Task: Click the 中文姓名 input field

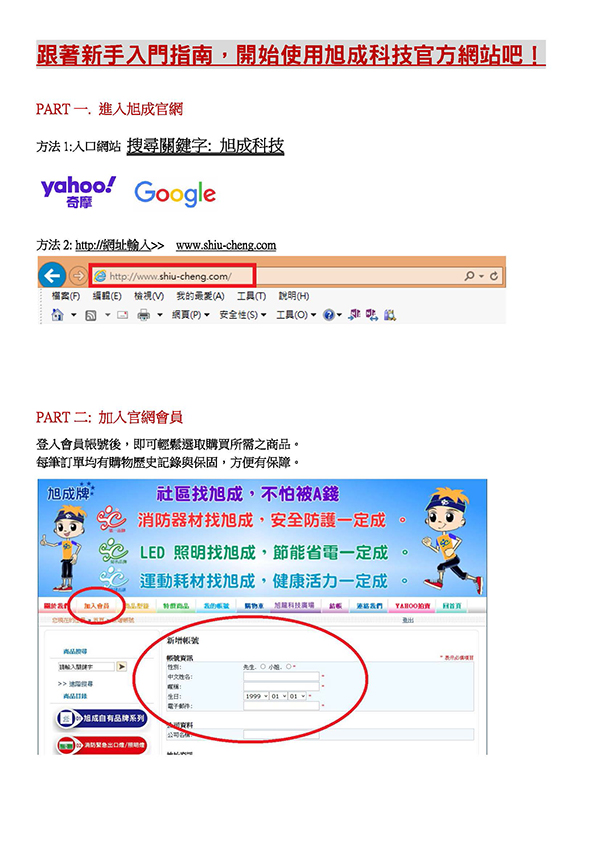Action: (x=281, y=676)
